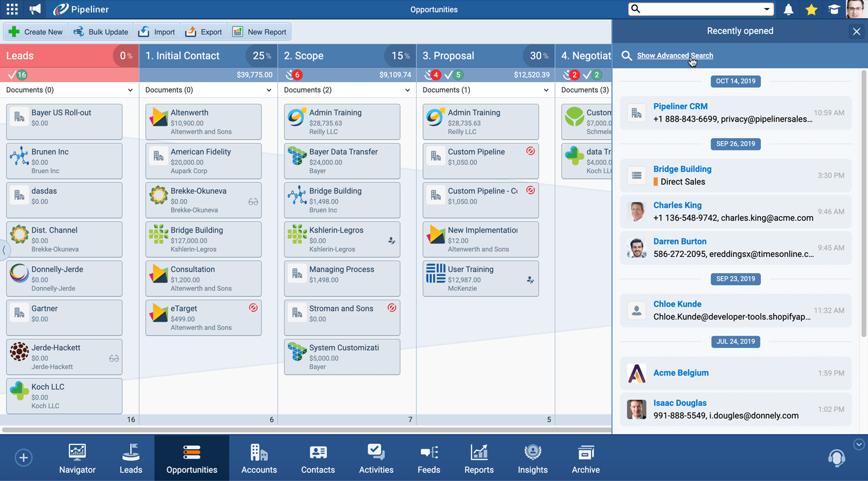This screenshot has width=868, height=481.
Task: Open the Bayer Data Transfer opportunity card
Action: pyautogui.click(x=341, y=161)
